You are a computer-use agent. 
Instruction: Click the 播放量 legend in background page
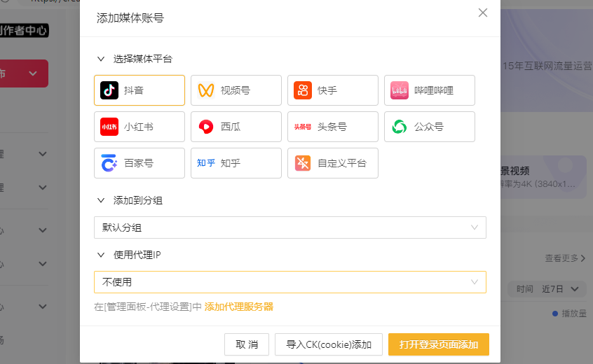pos(570,314)
